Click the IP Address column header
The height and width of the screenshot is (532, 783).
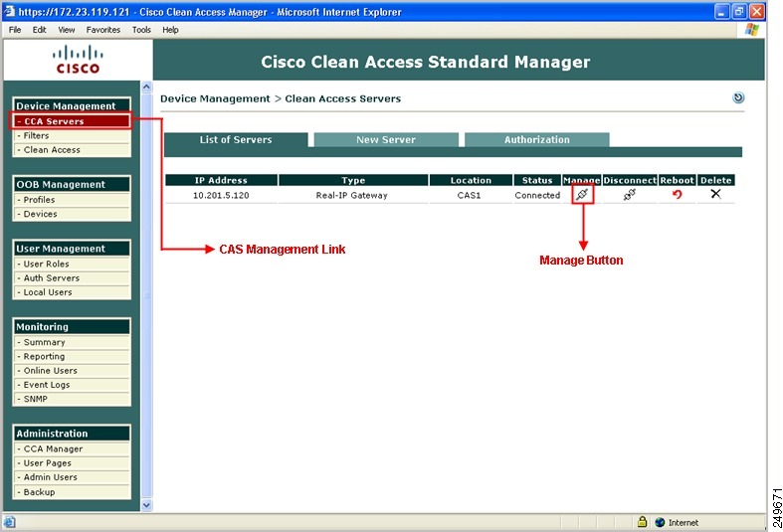point(221,180)
